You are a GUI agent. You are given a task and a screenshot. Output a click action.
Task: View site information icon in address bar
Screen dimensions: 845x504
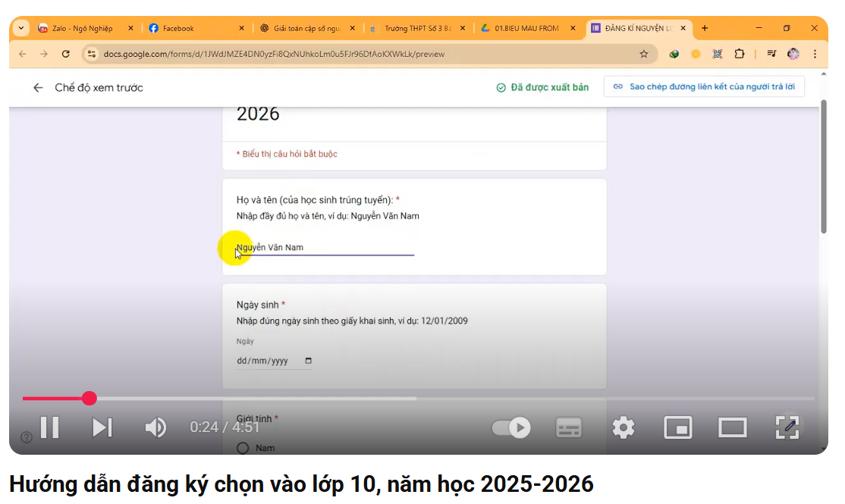click(92, 54)
